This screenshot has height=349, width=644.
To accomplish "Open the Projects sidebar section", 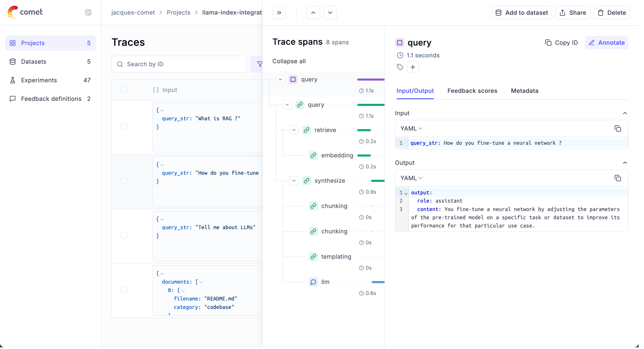I will coord(34,43).
